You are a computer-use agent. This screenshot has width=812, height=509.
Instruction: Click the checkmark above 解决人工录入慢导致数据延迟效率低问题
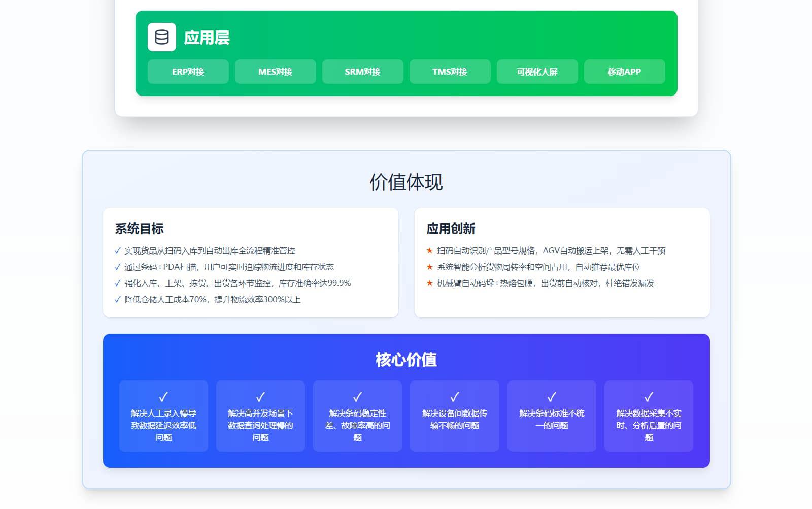(163, 397)
